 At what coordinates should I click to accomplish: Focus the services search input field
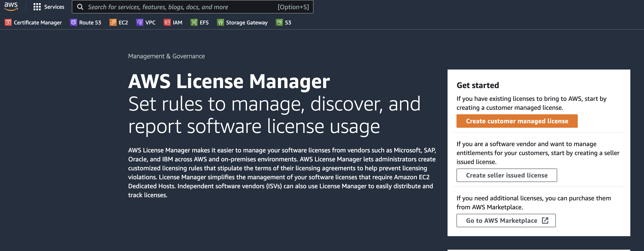[x=192, y=7]
